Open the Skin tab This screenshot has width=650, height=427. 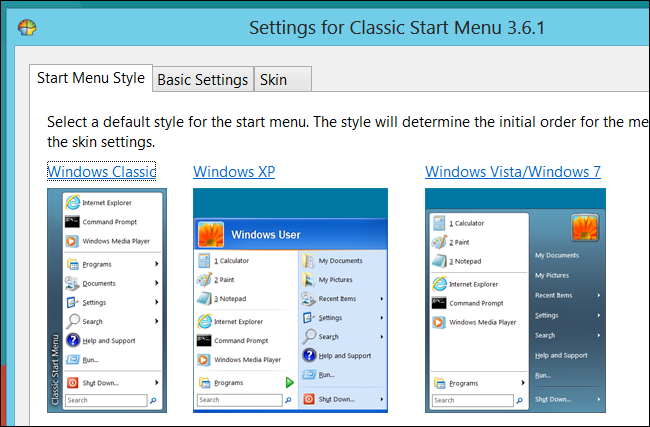click(x=283, y=79)
